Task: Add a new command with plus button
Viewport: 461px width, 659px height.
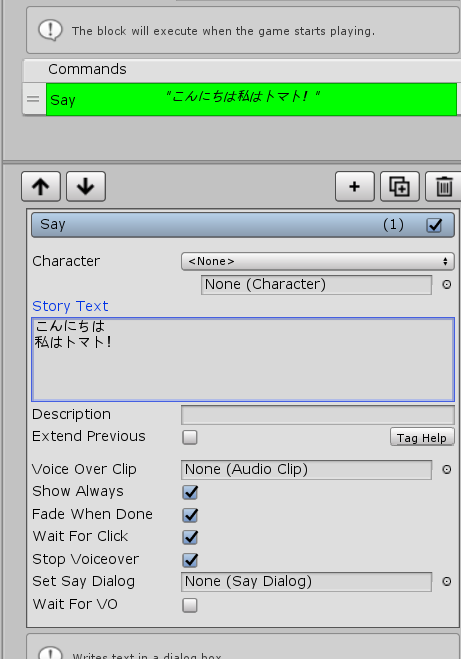Action: [x=355, y=186]
